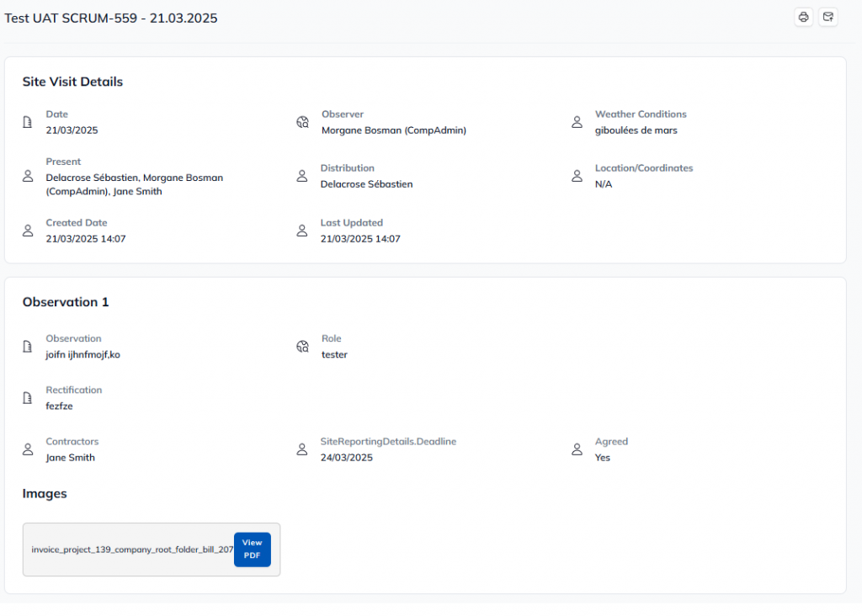Image resolution: width=862 pixels, height=616 pixels.
Task: Click the invoice_project_139 file name
Action: [132, 550]
